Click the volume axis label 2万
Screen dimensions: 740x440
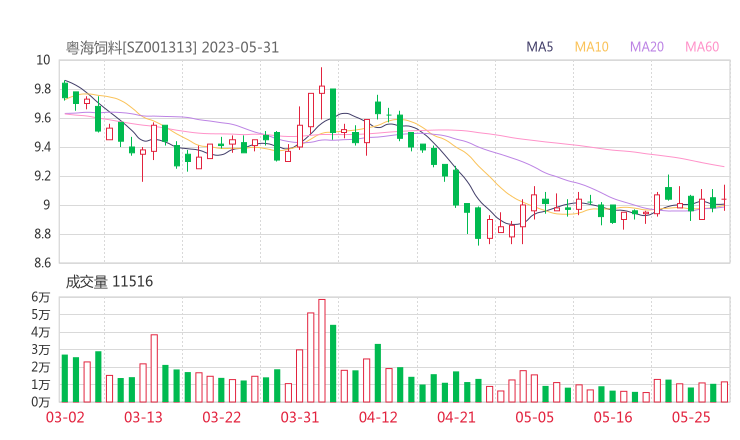tap(41, 367)
